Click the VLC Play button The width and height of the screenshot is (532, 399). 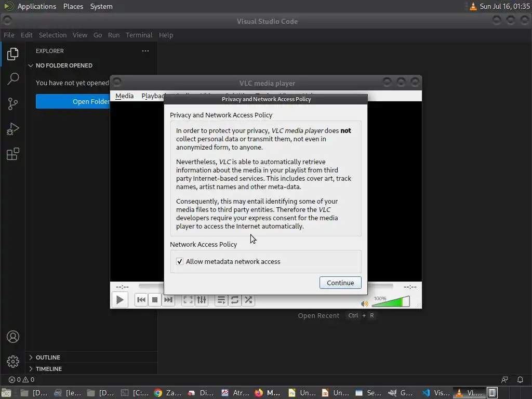120,300
